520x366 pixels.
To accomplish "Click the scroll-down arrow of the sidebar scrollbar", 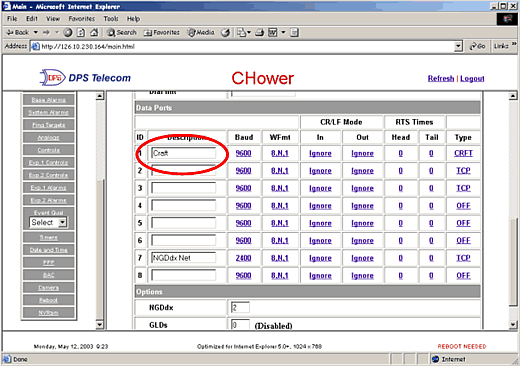I will (x=99, y=324).
